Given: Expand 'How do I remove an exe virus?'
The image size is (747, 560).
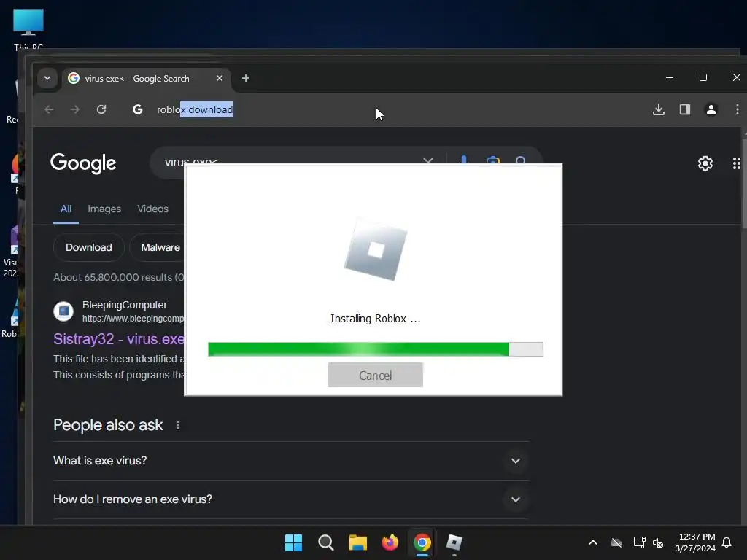Looking at the screenshot, I should click(291, 499).
